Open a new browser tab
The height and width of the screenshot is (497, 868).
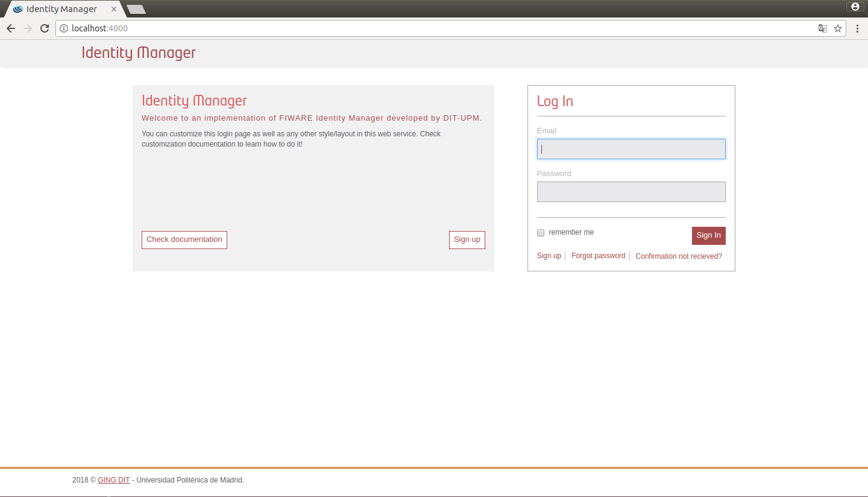pyautogui.click(x=136, y=9)
